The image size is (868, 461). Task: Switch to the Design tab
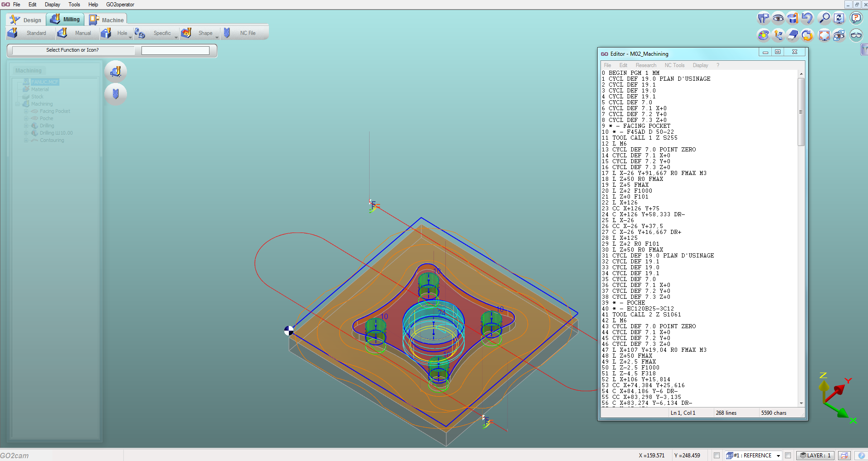point(26,20)
